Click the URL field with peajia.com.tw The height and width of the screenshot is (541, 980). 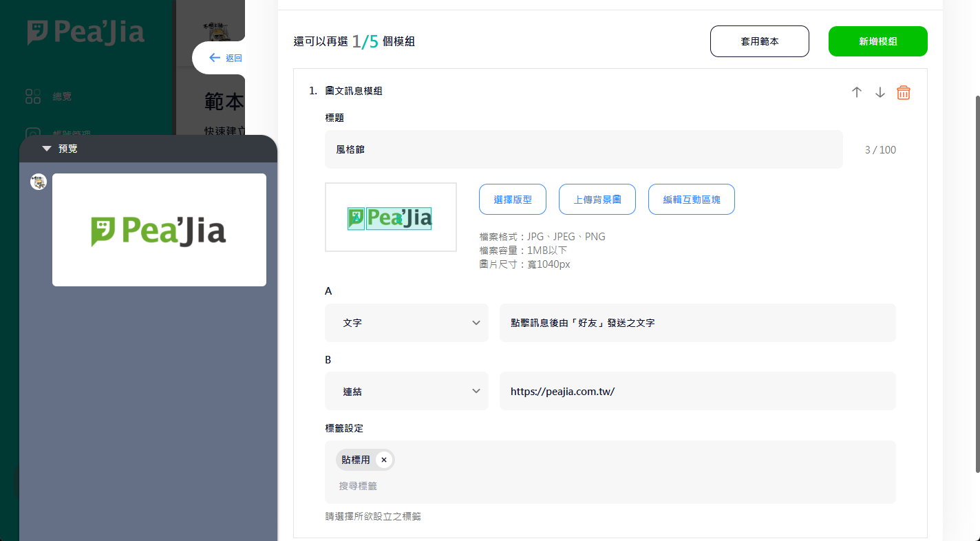point(697,391)
